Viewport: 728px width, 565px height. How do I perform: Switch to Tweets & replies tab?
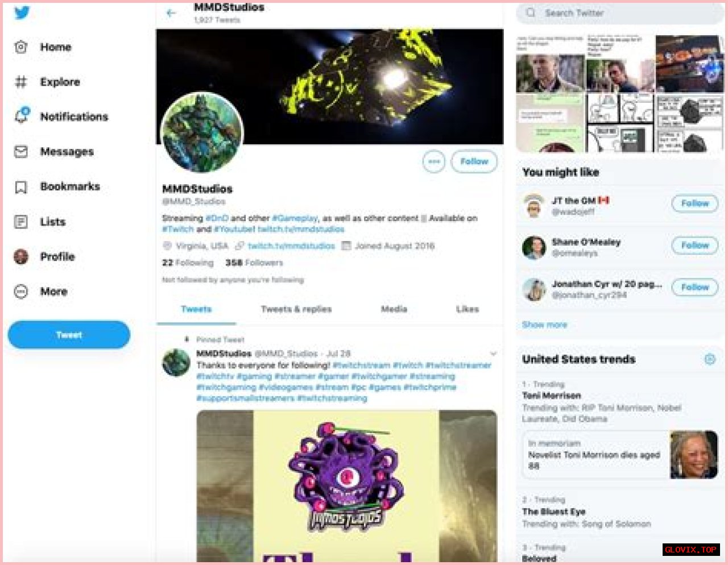point(296,309)
